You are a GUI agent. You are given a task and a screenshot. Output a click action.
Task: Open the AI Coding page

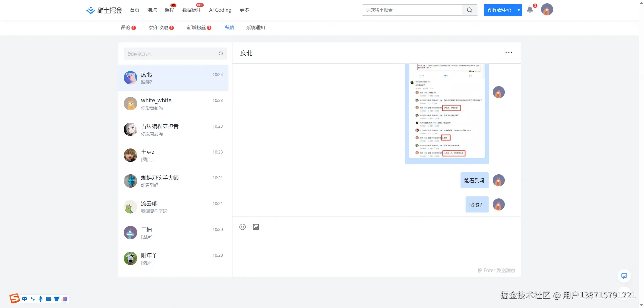click(220, 10)
